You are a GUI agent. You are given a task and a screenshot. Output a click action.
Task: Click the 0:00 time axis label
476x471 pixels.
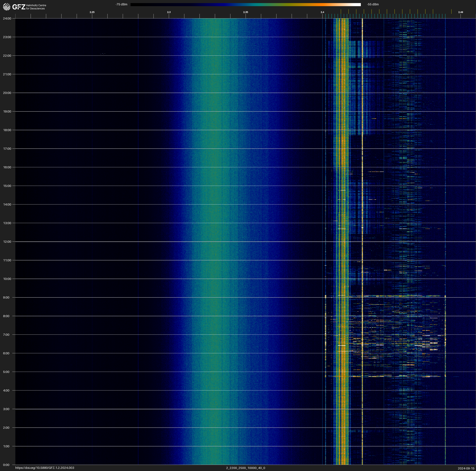6,465
